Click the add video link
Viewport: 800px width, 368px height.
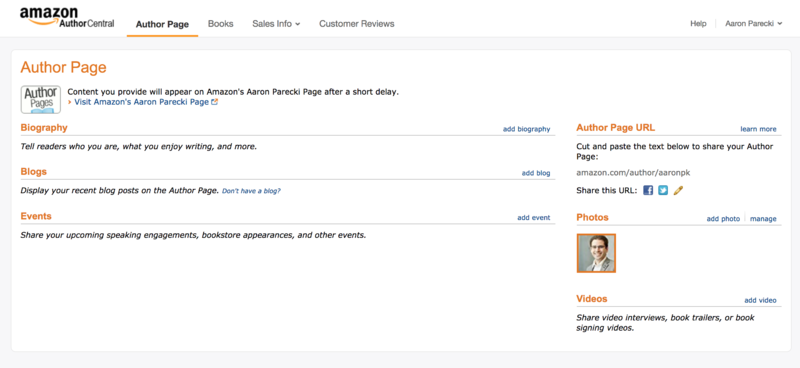[x=760, y=300]
